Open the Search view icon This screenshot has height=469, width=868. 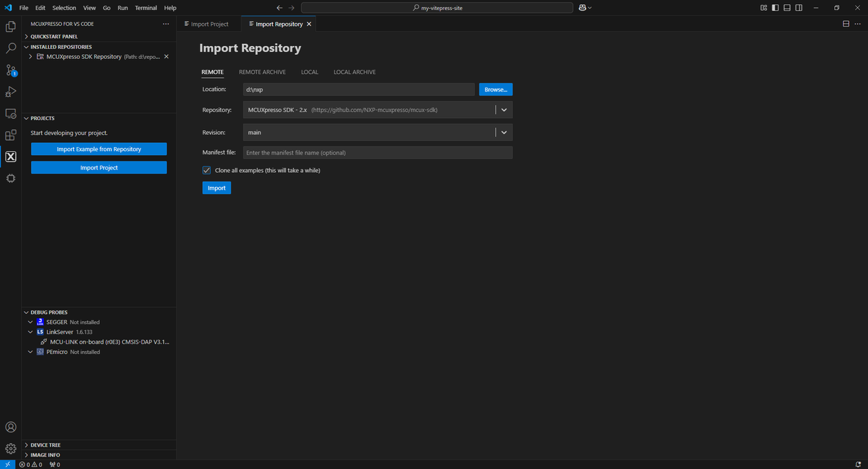coord(11,49)
